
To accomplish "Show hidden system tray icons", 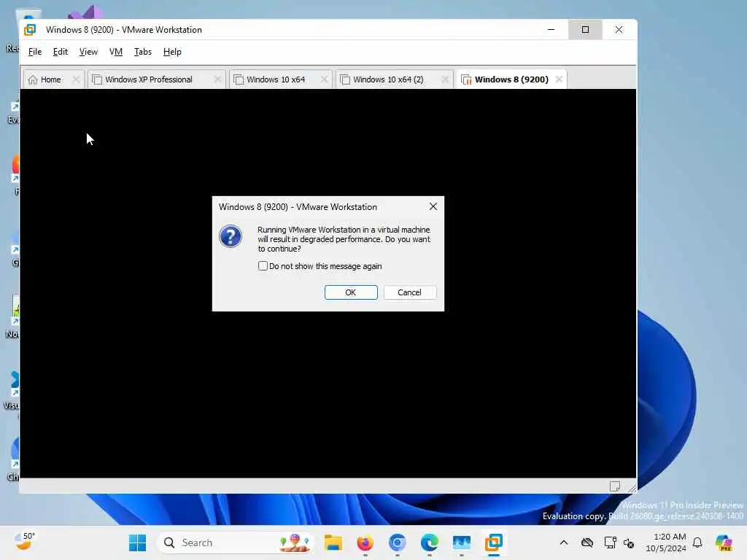I will 564,542.
